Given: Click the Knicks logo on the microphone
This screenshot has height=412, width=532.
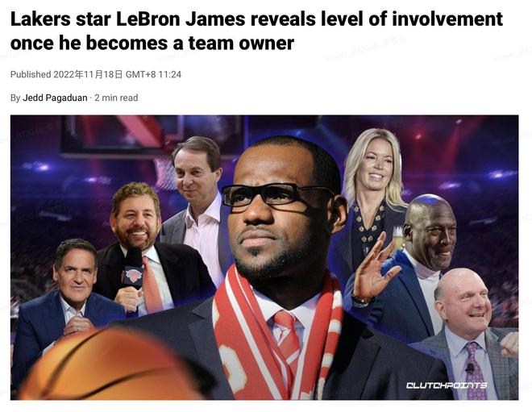Looking at the screenshot, I should coord(133,275).
